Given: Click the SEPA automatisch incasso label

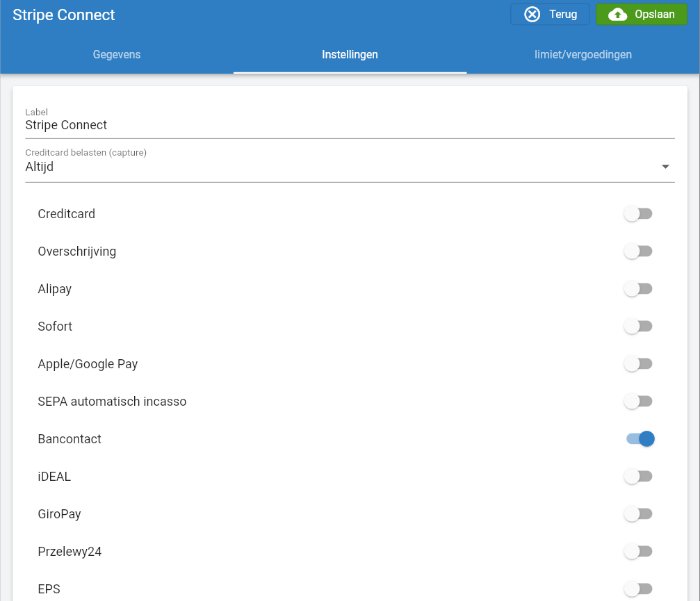Looking at the screenshot, I should (112, 402).
